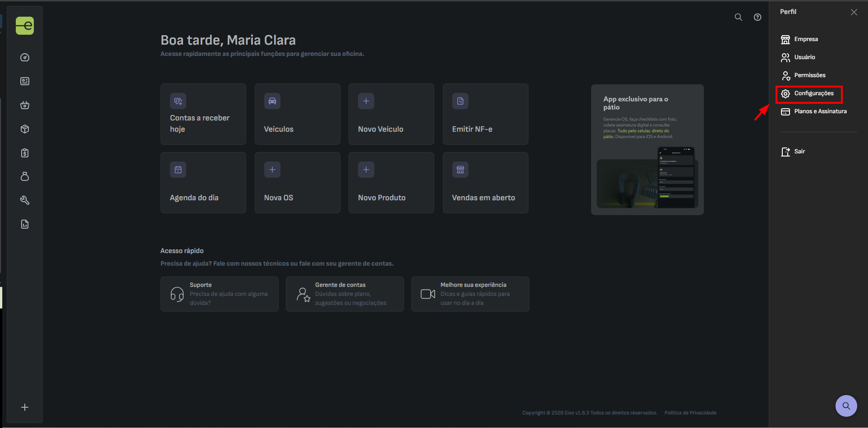Screen dimensions: 868x428
Task: Open Empresa in Perfil menu
Action: [799, 39]
